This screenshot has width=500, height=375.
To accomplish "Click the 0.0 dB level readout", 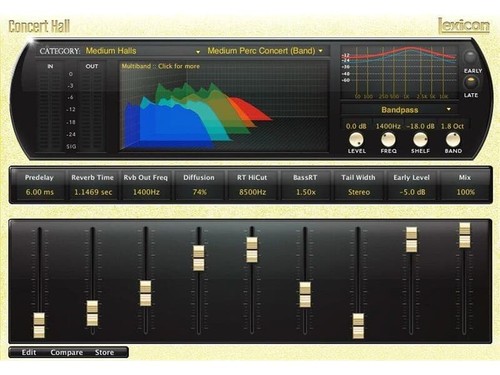I will tap(356, 126).
